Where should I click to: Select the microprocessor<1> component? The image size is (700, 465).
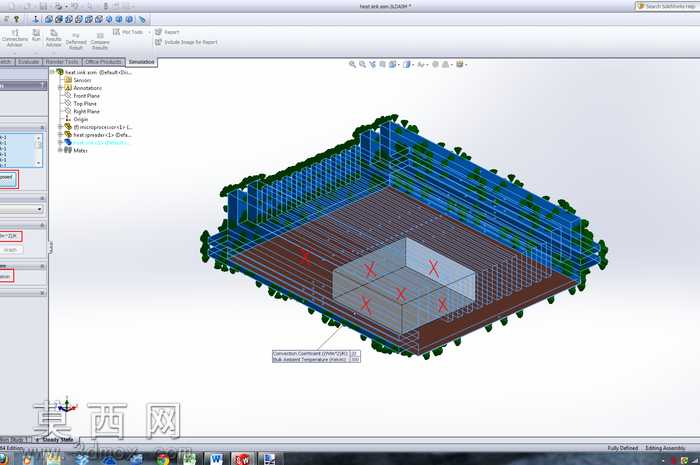point(98,127)
